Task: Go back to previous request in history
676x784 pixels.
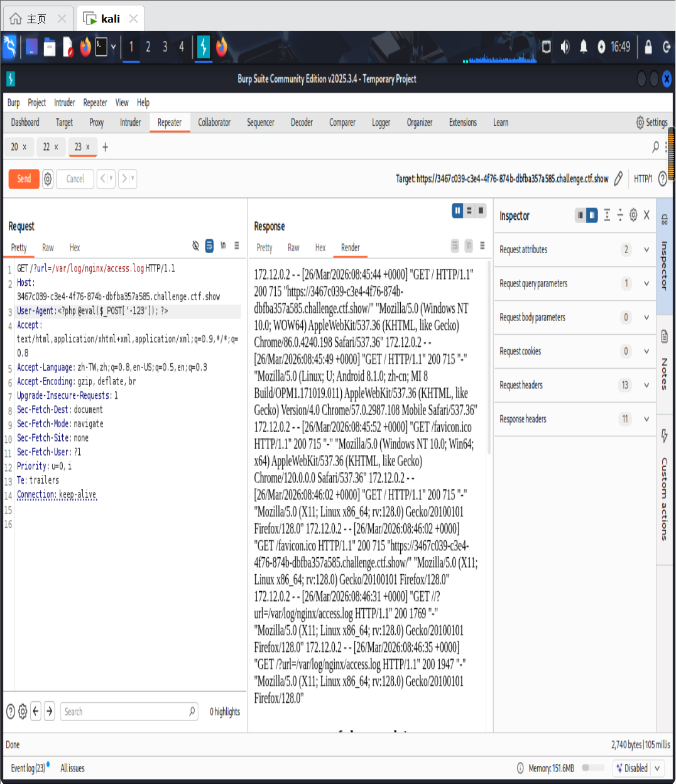Action: [103, 179]
